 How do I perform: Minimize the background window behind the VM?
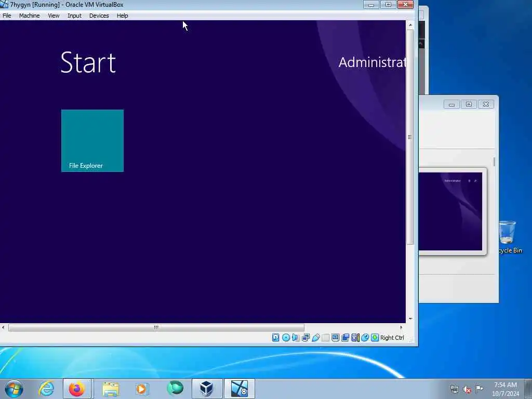tap(451, 104)
